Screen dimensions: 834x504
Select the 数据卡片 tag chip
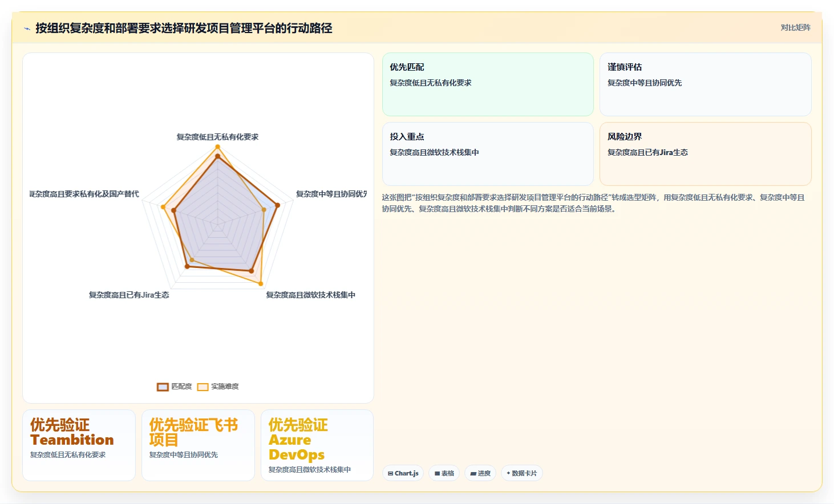[x=521, y=473]
